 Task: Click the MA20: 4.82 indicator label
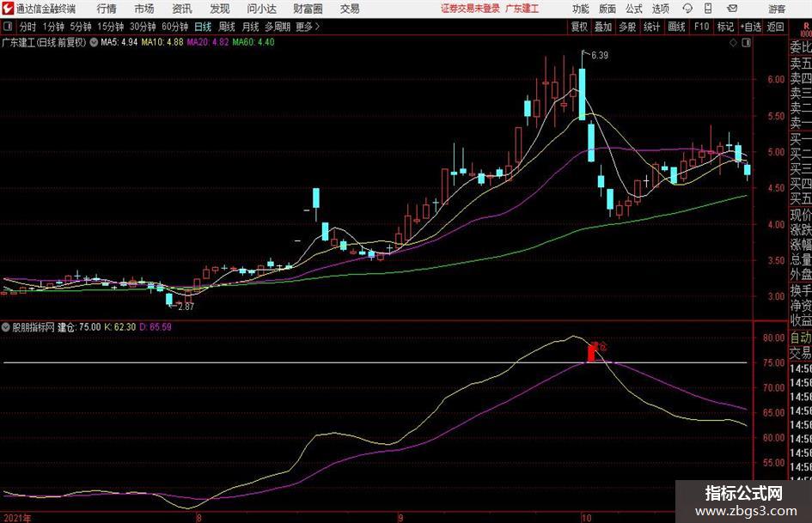(208, 42)
